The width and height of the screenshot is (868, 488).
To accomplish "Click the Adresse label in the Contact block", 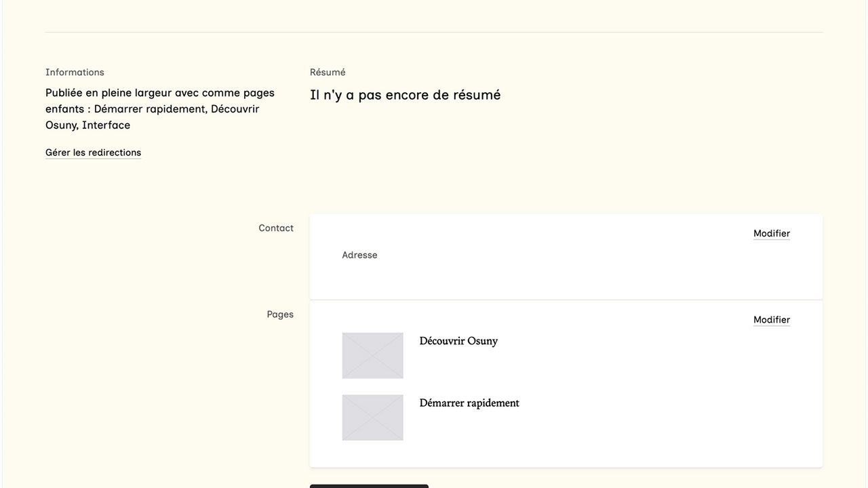I will [x=359, y=255].
